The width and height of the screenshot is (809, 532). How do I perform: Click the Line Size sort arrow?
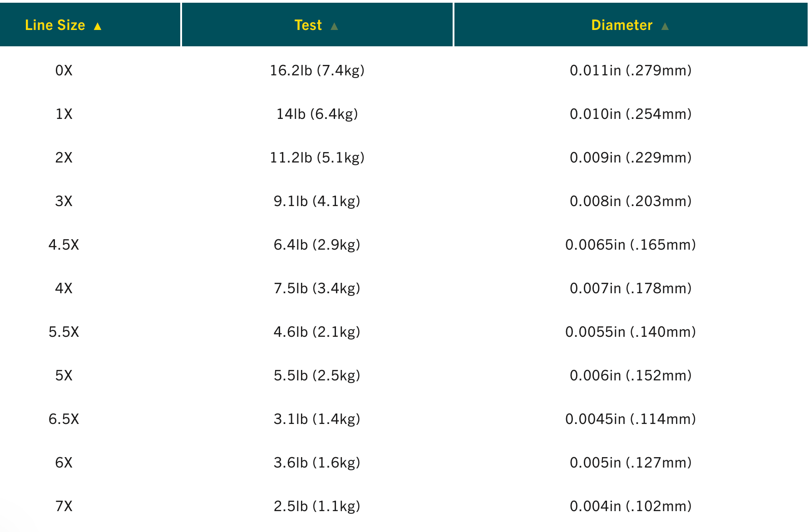(98, 26)
